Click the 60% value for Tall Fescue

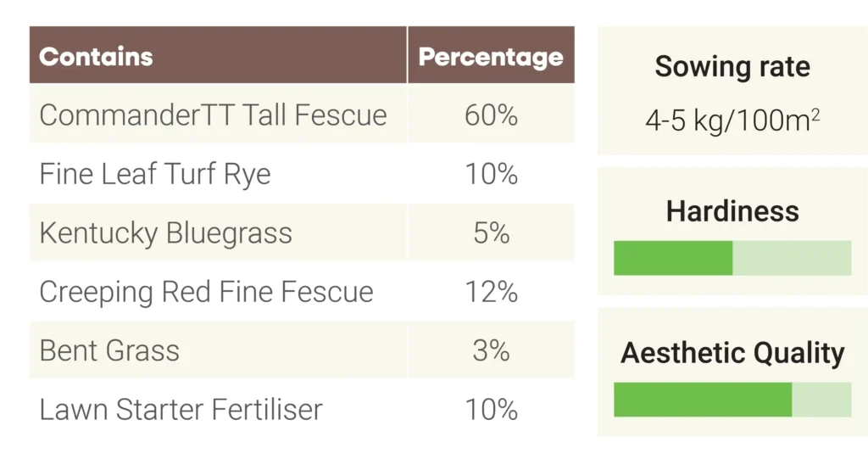[x=491, y=115]
